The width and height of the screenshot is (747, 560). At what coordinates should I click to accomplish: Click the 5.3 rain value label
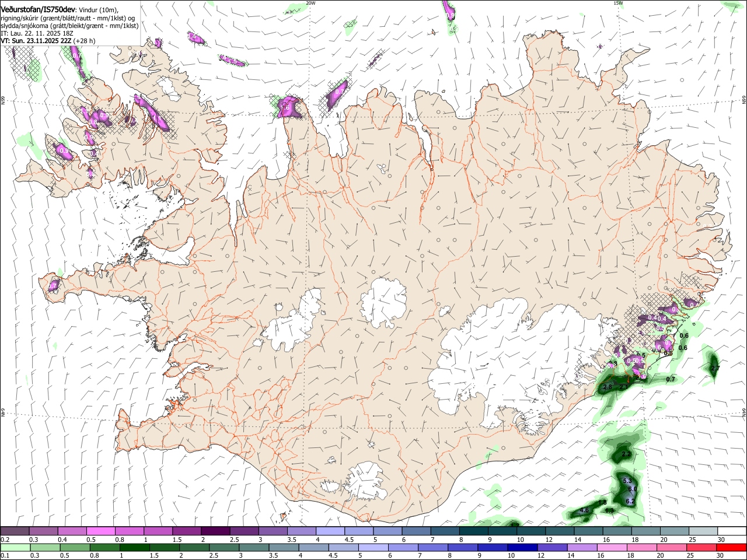click(627, 481)
